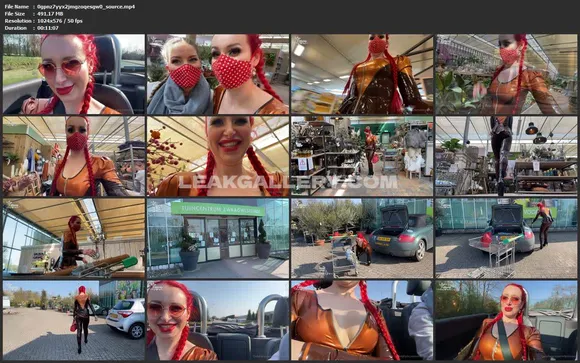580x363 pixels.
Task: Select checkout counter thumbnail with green-handled tool
Action: pos(74,238)
